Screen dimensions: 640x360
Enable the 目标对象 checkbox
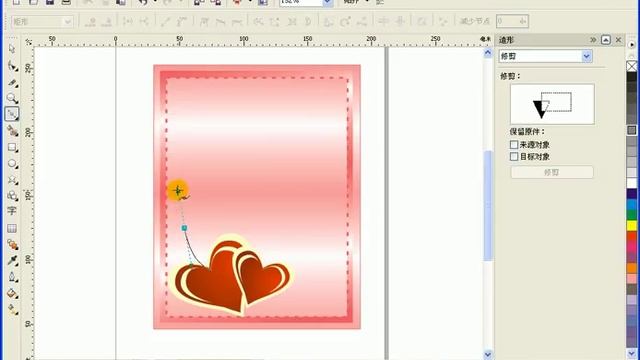(514, 156)
